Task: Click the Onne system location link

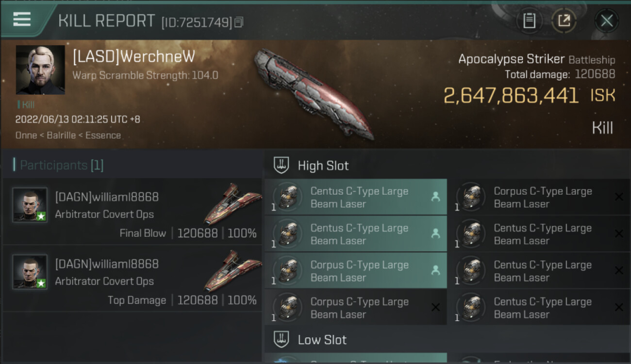Action: (x=26, y=135)
